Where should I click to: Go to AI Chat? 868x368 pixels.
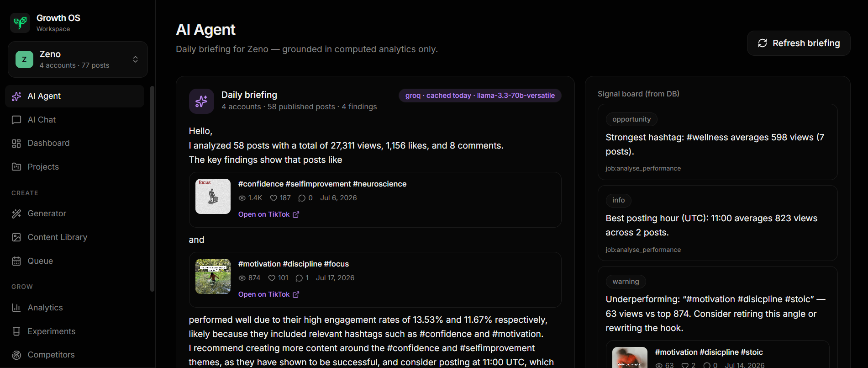[x=75, y=120]
